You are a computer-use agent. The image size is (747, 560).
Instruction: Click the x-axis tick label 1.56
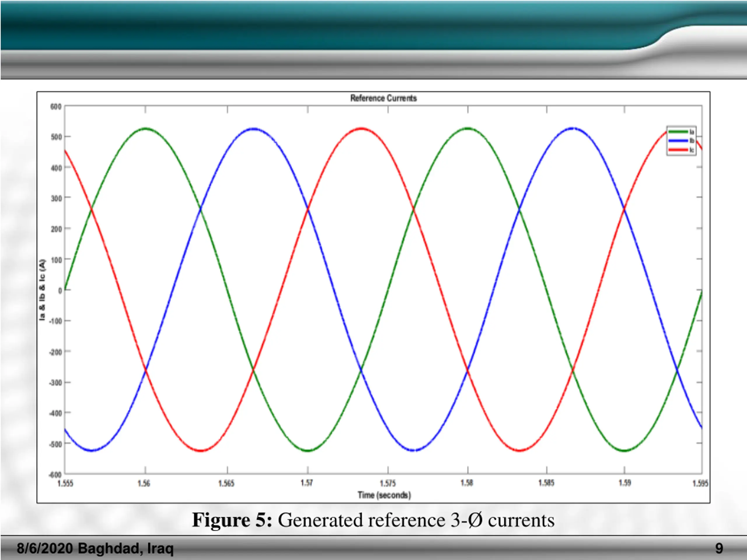click(144, 483)
